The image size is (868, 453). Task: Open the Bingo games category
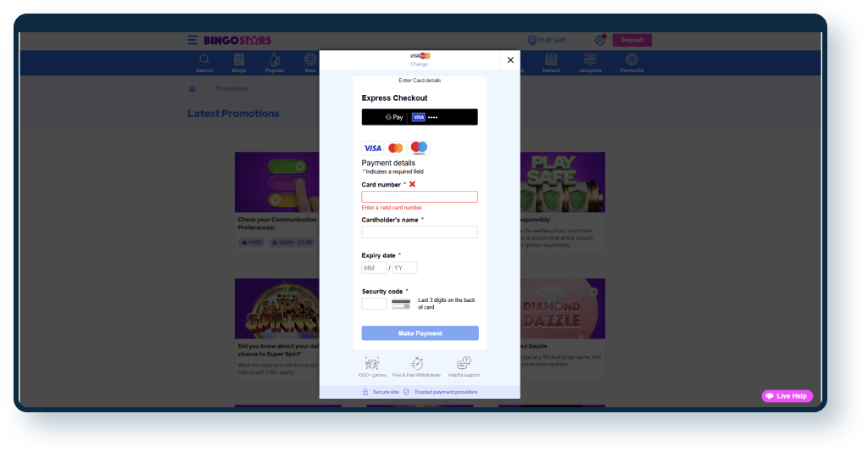click(x=239, y=63)
